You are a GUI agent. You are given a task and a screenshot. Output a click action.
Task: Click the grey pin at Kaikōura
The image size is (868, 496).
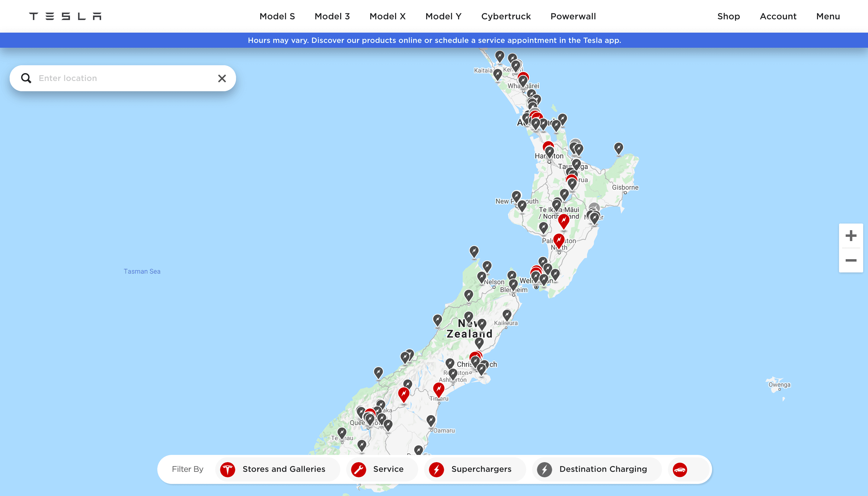coord(507,316)
